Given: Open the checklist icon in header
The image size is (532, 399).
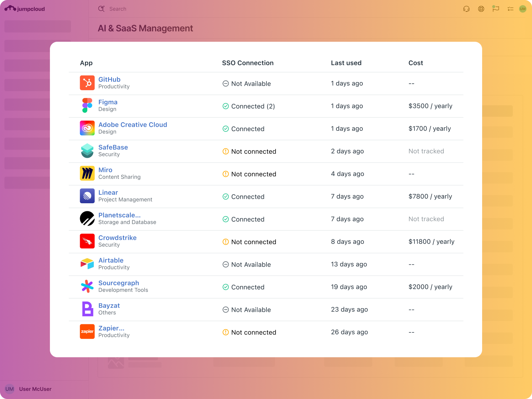Looking at the screenshot, I should point(511,9).
